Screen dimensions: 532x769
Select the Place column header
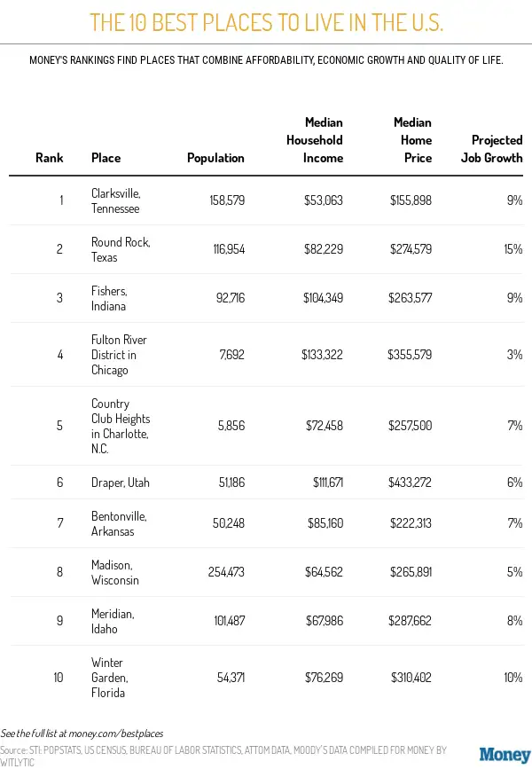click(x=106, y=158)
